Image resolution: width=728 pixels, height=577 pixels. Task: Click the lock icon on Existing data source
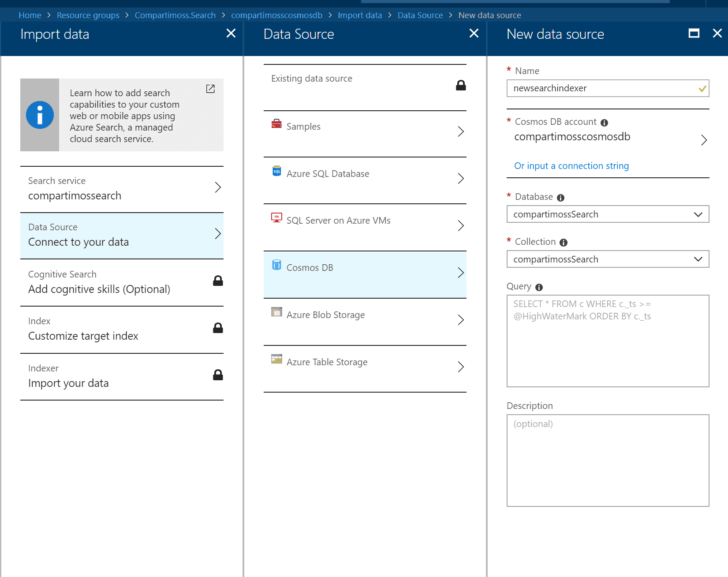coord(461,85)
